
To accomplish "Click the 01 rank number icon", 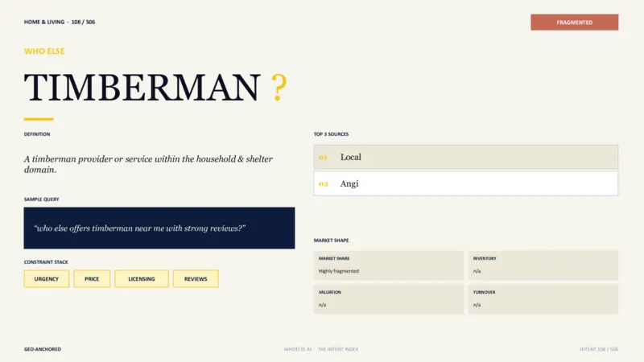I will pyautogui.click(x=323, y=157).
